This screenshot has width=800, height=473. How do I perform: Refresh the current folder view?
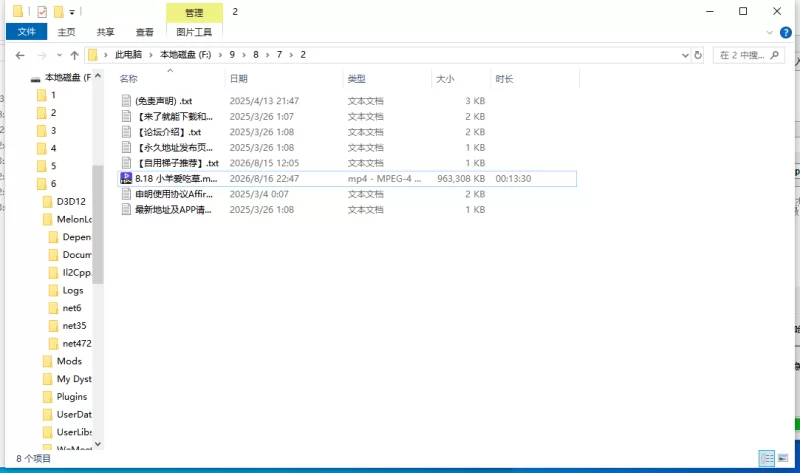click(x=698, y=55)
